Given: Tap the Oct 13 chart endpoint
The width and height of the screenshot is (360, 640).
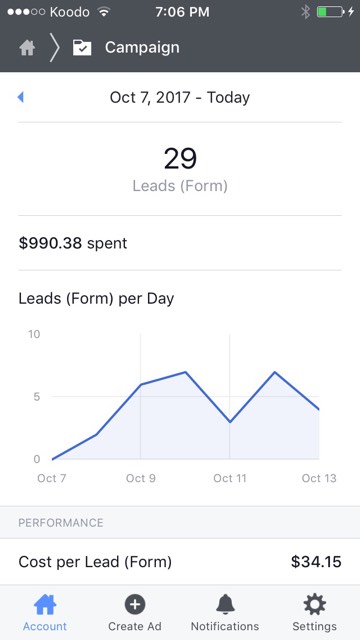Looking at the screenshot, I should 318,409.
